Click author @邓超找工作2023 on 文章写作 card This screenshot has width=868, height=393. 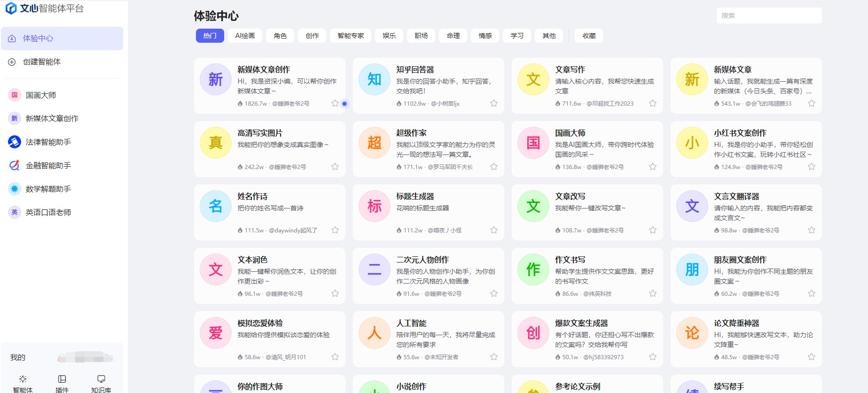(610, 104)
